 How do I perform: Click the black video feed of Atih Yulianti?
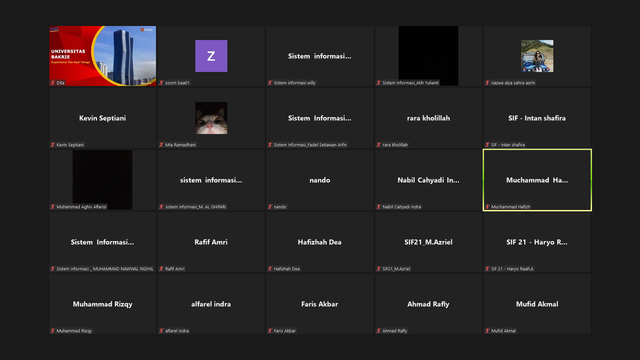tap(428, 56)
